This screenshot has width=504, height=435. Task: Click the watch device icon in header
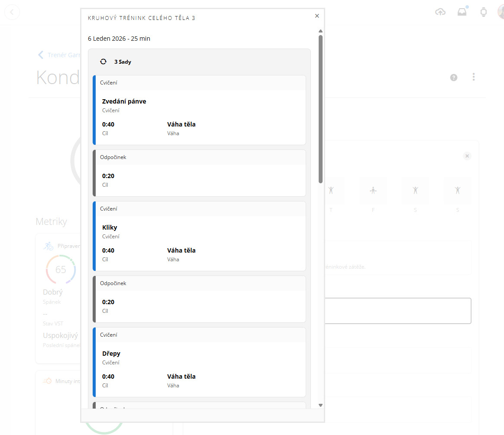484,12
